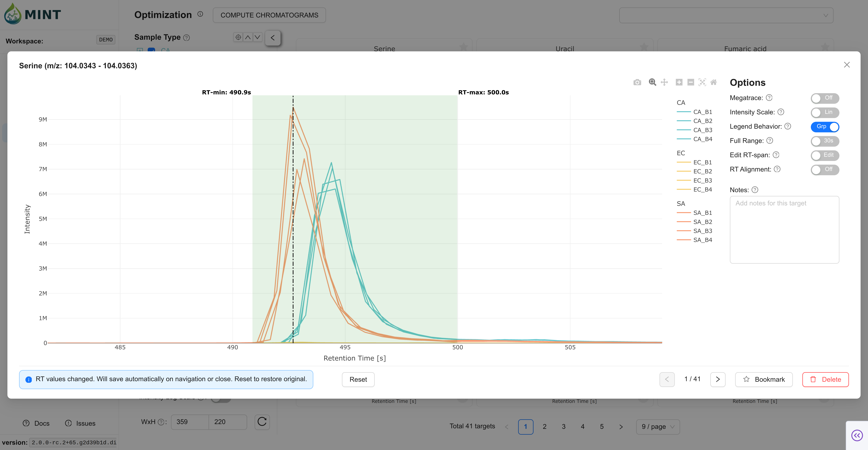Bookmark the Serine target
Screen dimensions: 868x450
click(x=764, y=379)
